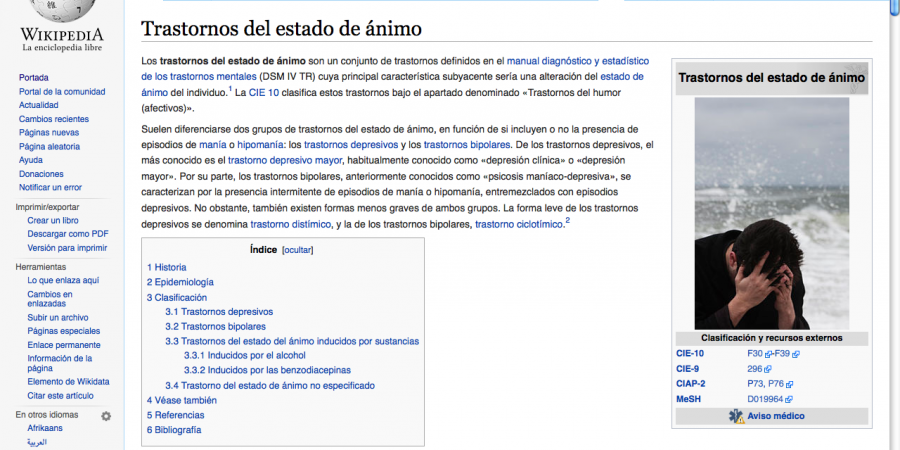Jump to 2 Epidemiología section

(180, 282)
